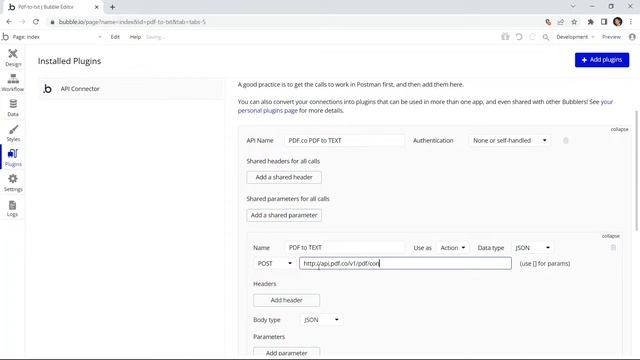
Task: Open the Styles section
Action: (13, 133)
